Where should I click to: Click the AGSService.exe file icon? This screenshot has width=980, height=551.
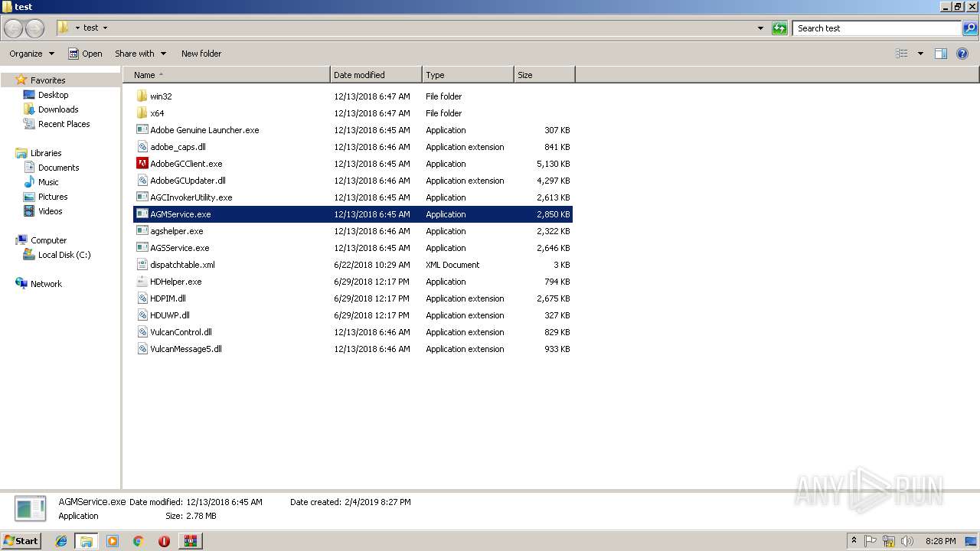142,248
